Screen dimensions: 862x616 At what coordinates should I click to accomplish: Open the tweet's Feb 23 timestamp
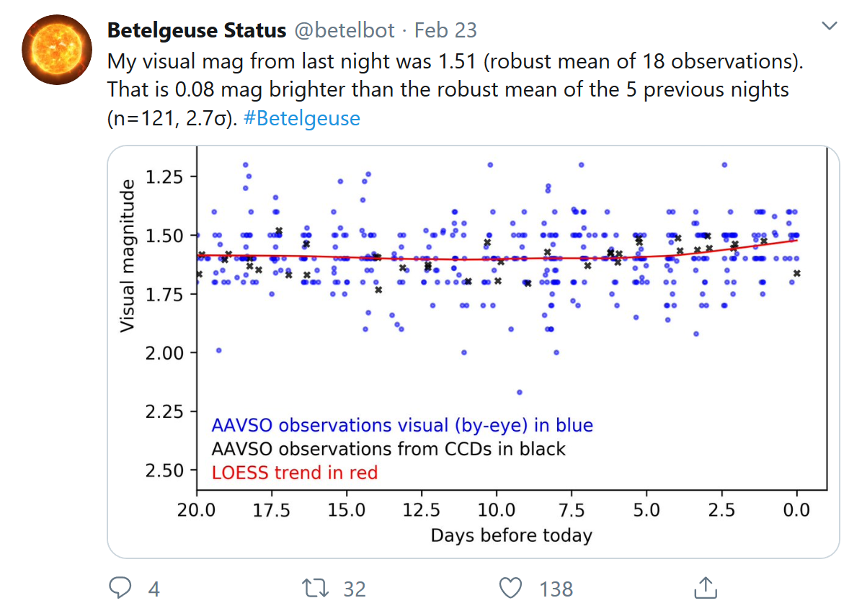point(445,30)
